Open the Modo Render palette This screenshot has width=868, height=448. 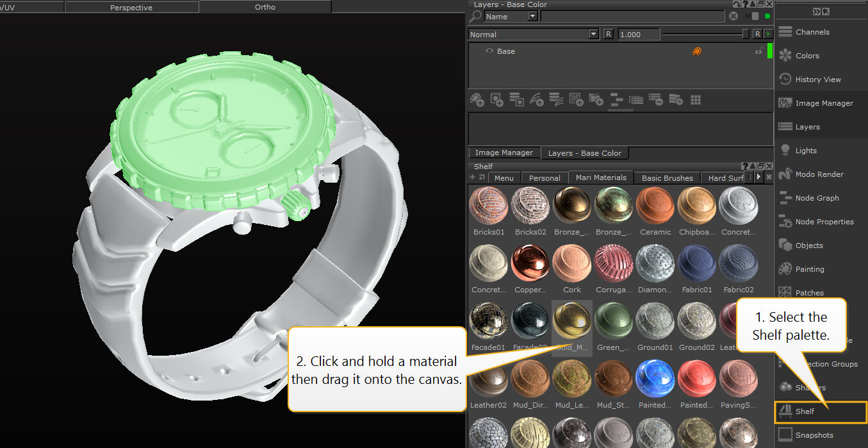point(819,174)
